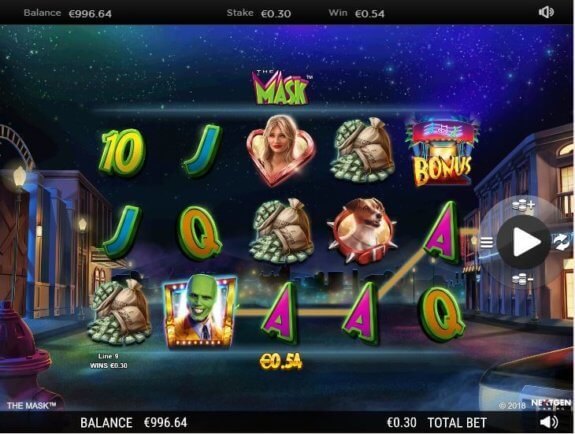Screen dimensions: 575x434
Task: Mute sound via top-right speaker icon
Action: (546, 12)
